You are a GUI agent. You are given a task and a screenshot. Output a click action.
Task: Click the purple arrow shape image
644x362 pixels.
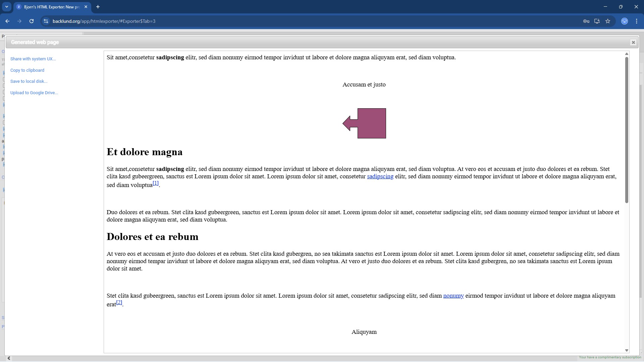click(364, 123)
